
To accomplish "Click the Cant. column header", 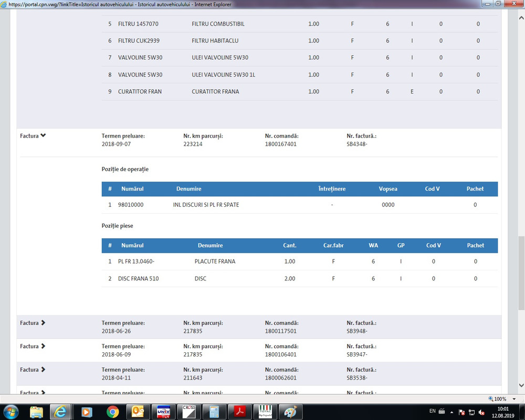I will click(290, 245).
